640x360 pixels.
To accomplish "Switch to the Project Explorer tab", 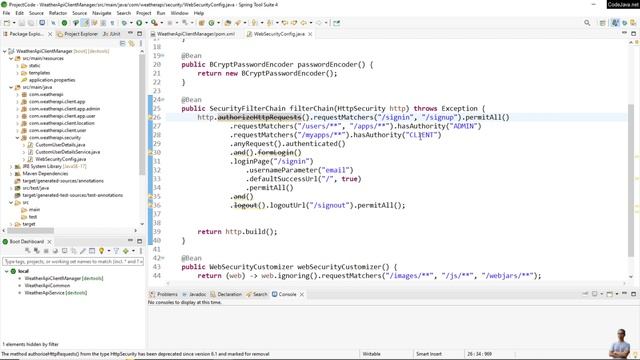I will [78, 34].
